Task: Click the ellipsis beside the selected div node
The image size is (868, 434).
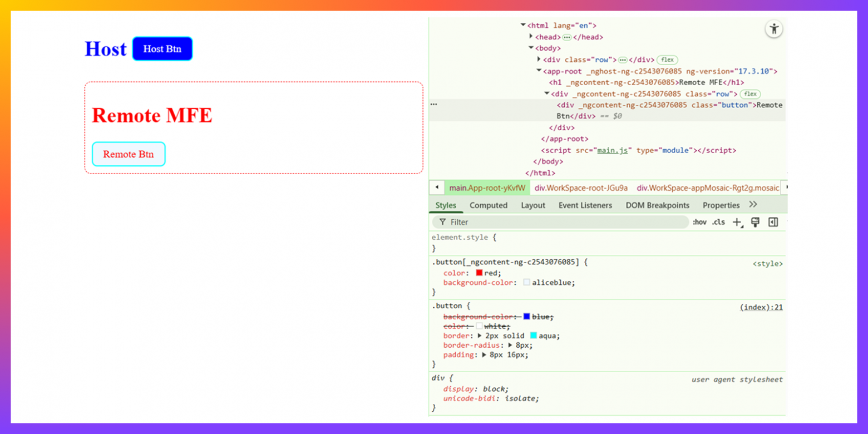Action: click(x=433, y=105)
